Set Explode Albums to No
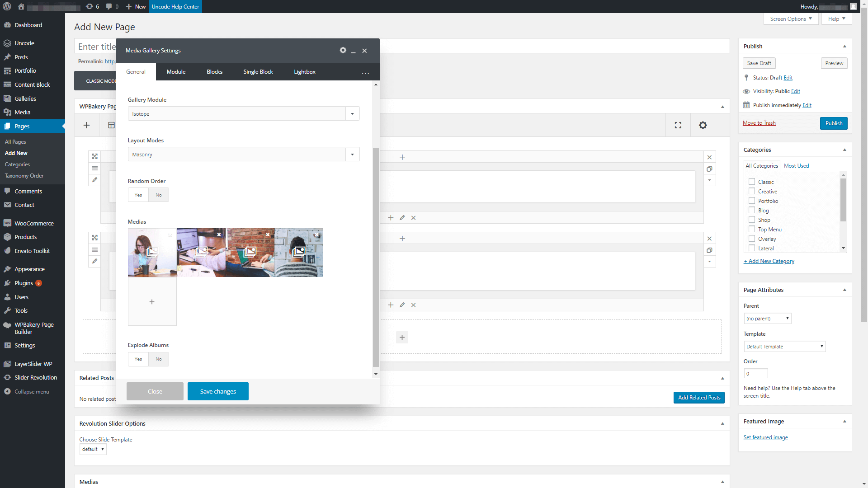Viewport: 868px width, 488px height. click(159, 359)
